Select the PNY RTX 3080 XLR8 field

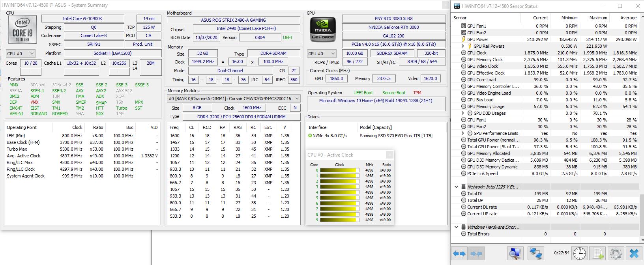(393, 19)
